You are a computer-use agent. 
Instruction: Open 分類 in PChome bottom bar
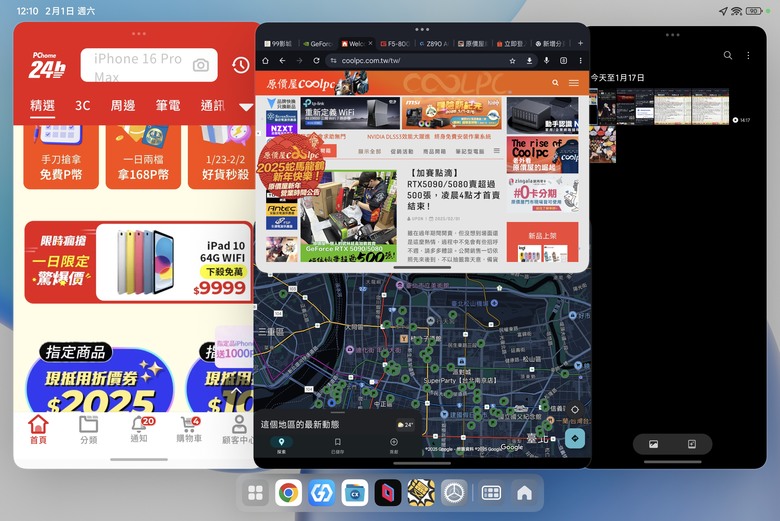[x=89, y=429]
